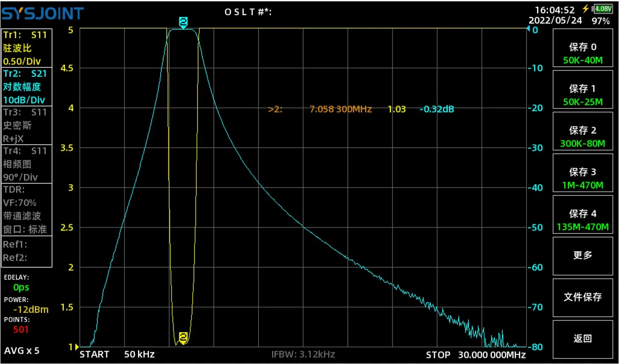This screenshot has width=619, height=364.
Task: Click the 窗口: 标准 window setting
Action: coord(25,229)
